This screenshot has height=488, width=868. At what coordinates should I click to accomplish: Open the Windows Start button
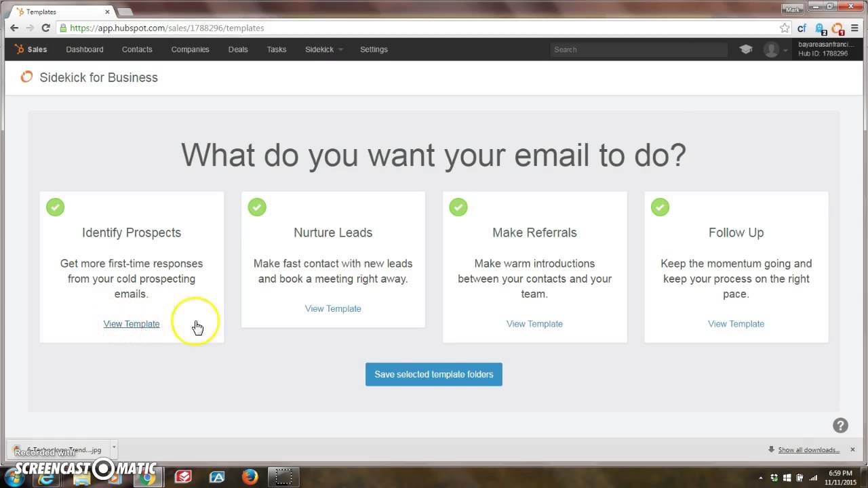click(15, 477)
